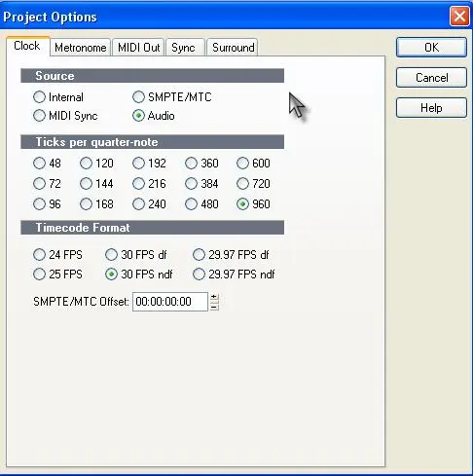
Task: Pick the 29.97 FPS df option
Action: (x=199, y=255)
